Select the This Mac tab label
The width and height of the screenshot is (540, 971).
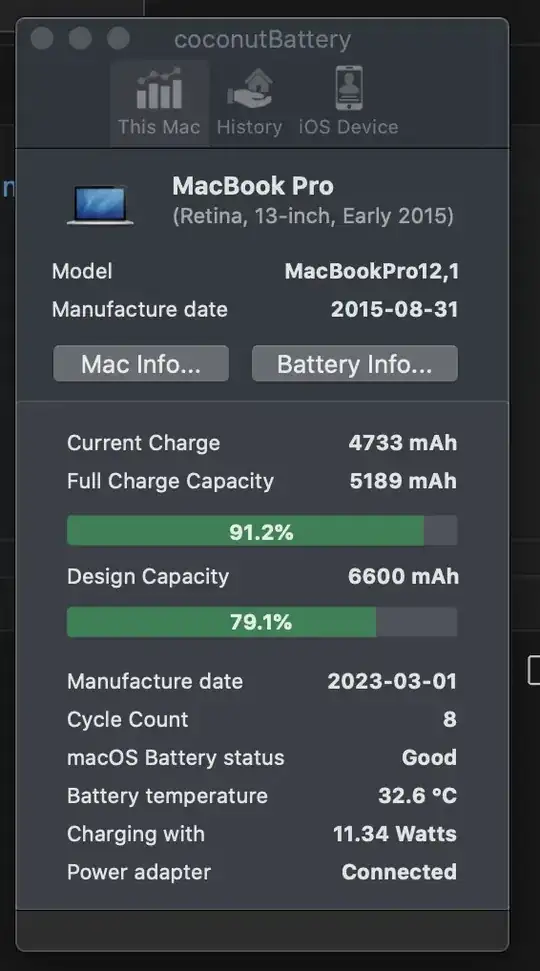(159, 127)
